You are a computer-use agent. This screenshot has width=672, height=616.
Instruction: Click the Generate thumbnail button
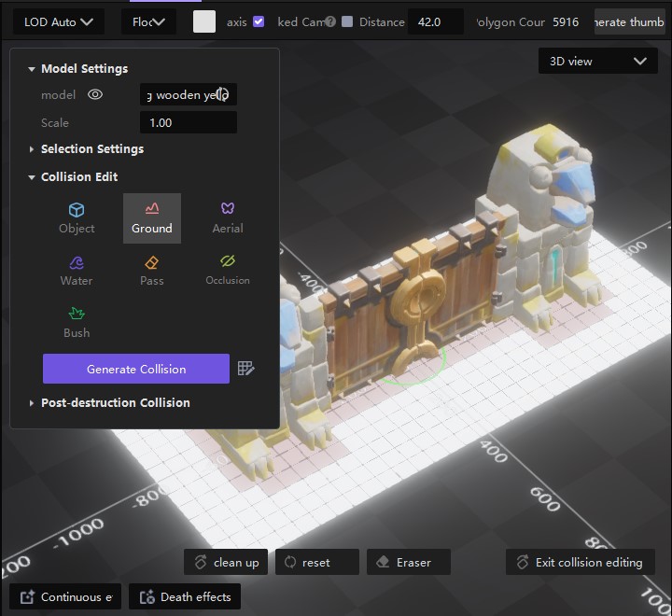coord(629,21)
